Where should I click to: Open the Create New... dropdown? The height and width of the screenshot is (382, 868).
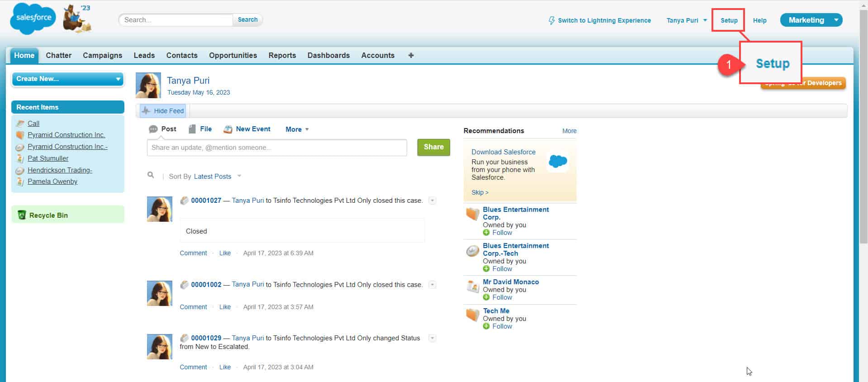[68, 79]
